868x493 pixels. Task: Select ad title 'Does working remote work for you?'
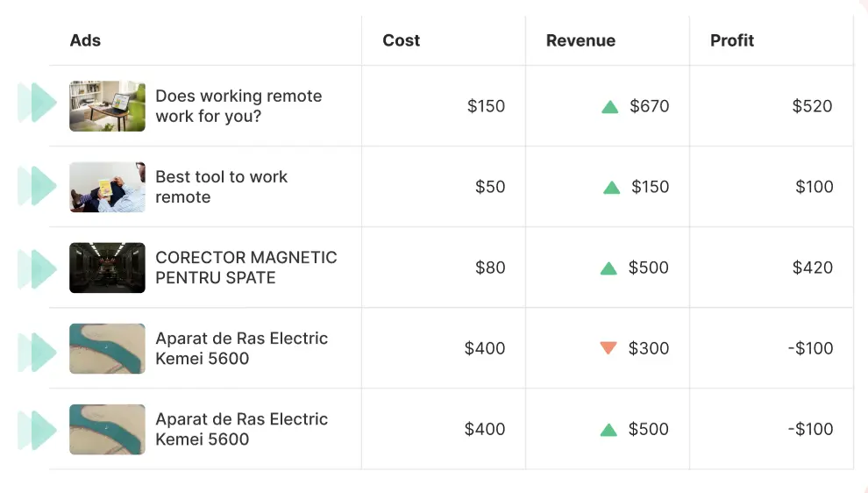click(238, 106)
